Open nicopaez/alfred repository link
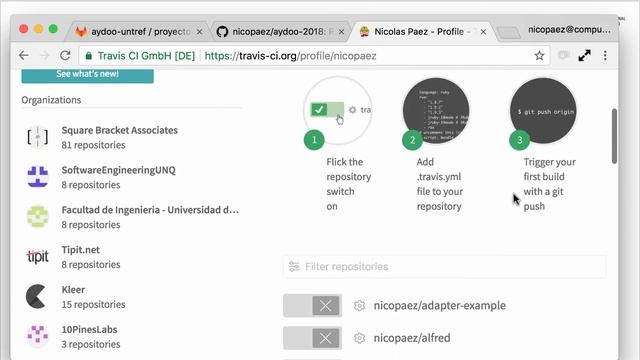This screenshot has width=640, height=360. coord(412,338)
